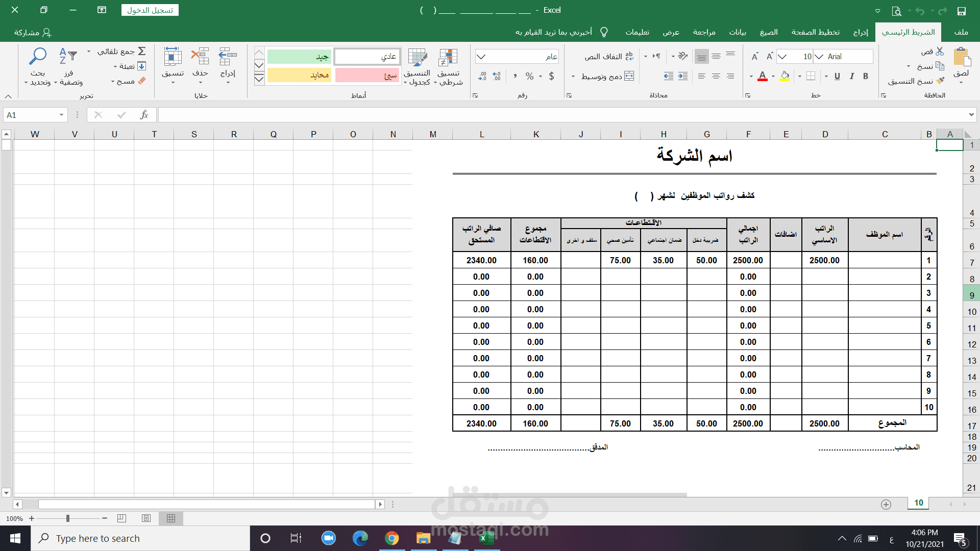The image size is (980, 551).
Task: Click the Windows taskbar search box
Action: tap(140, 538)
